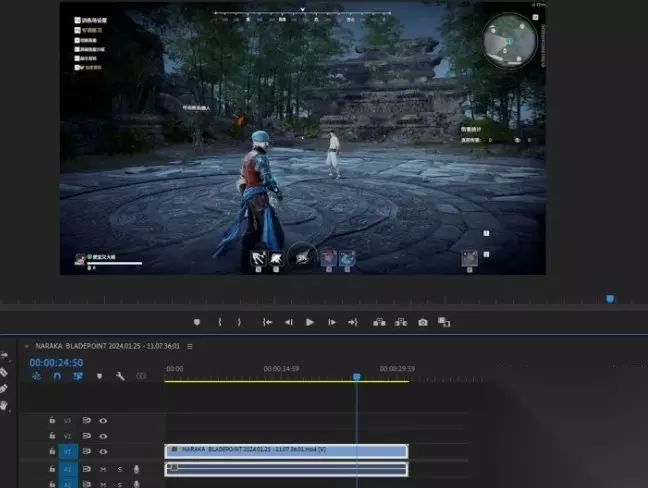The width and height of the screenshot is (648, 488).
Task: Target the V3 video track
Action: pos(67,421)
